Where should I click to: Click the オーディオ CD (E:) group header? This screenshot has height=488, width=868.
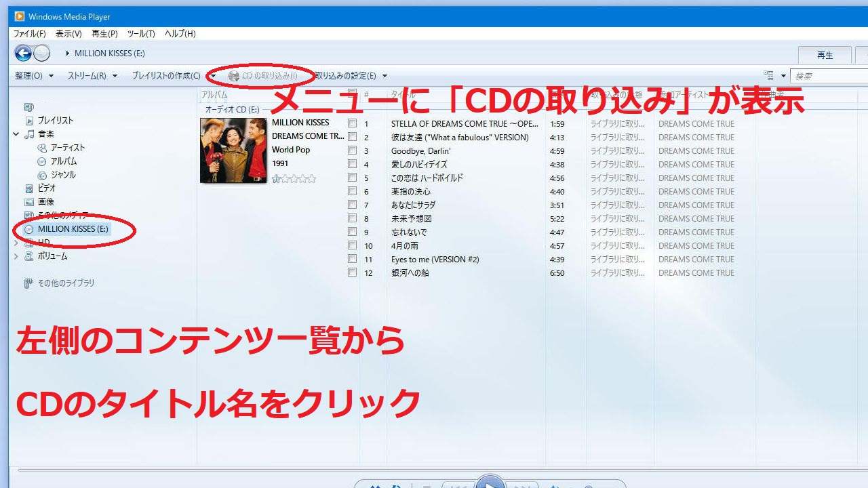pos(232,109)
